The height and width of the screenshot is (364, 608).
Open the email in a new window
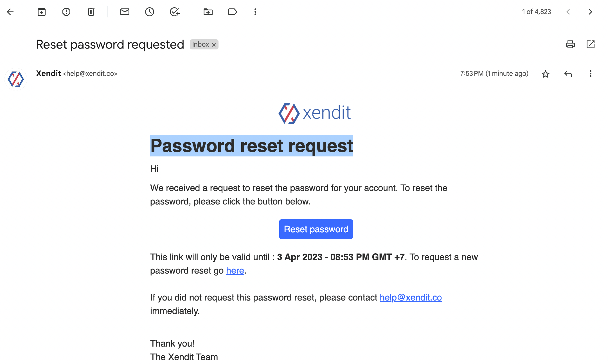591,44
